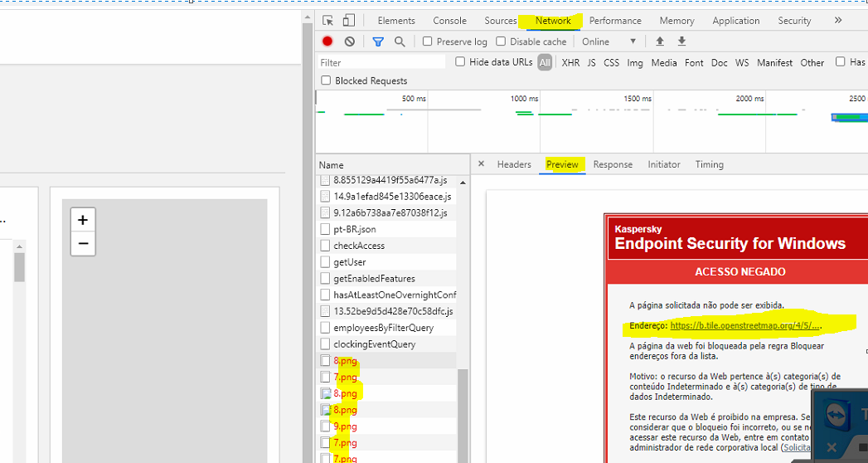868x463 pixels.
Task: Check the Disable cache option
Action: pyautogui.click(x=501, y=41)
